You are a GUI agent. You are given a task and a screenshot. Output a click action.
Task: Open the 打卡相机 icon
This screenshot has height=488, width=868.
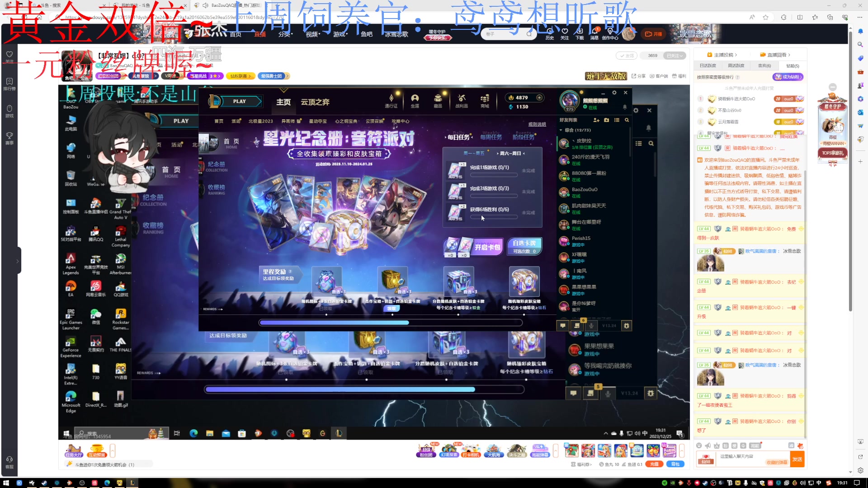pyautogui.click(x=471, y=450)
